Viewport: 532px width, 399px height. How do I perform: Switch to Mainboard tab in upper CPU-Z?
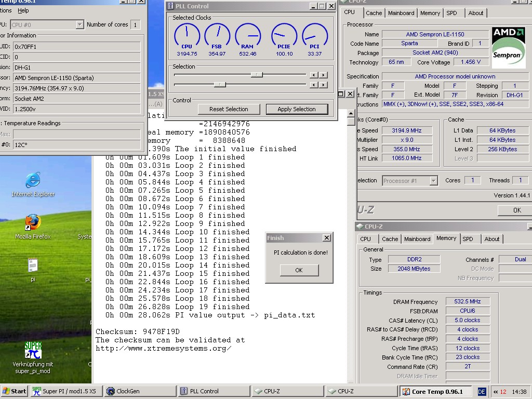[401, 13]
